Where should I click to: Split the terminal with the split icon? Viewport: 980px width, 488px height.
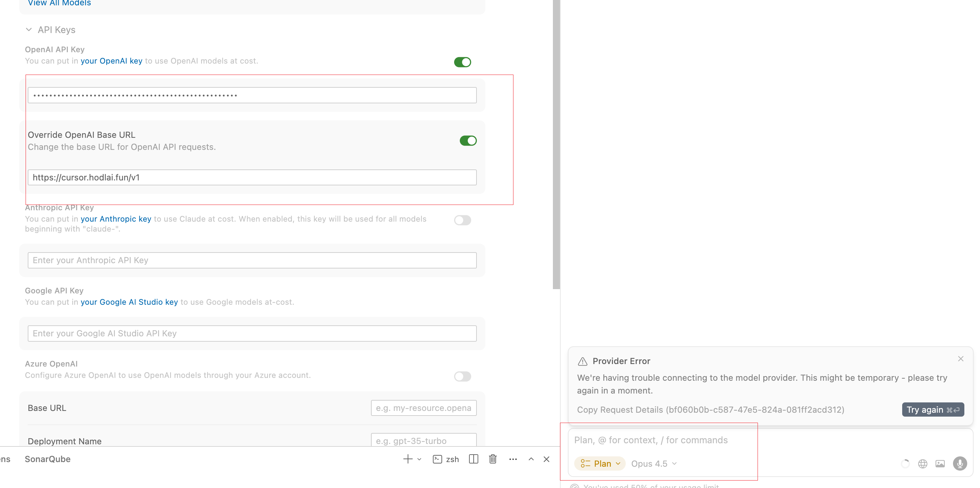pos(473,459)
